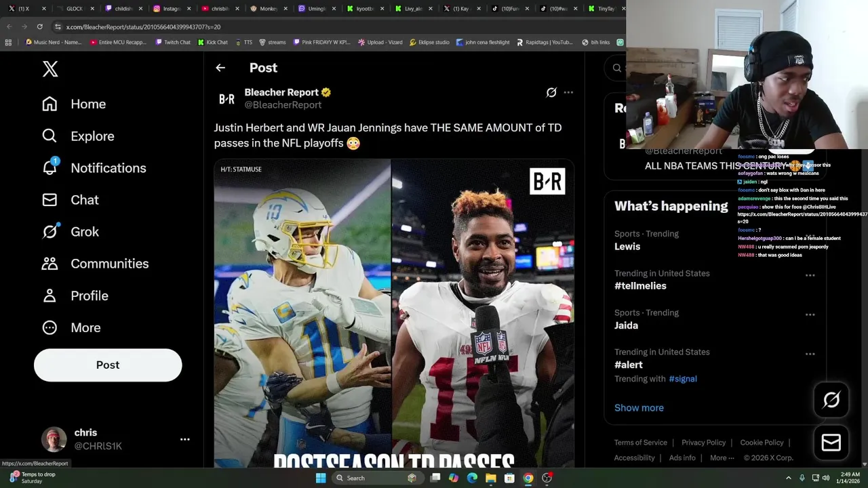
Task: Open the Eklipse studio bookmark
Action: click(429, 42)
